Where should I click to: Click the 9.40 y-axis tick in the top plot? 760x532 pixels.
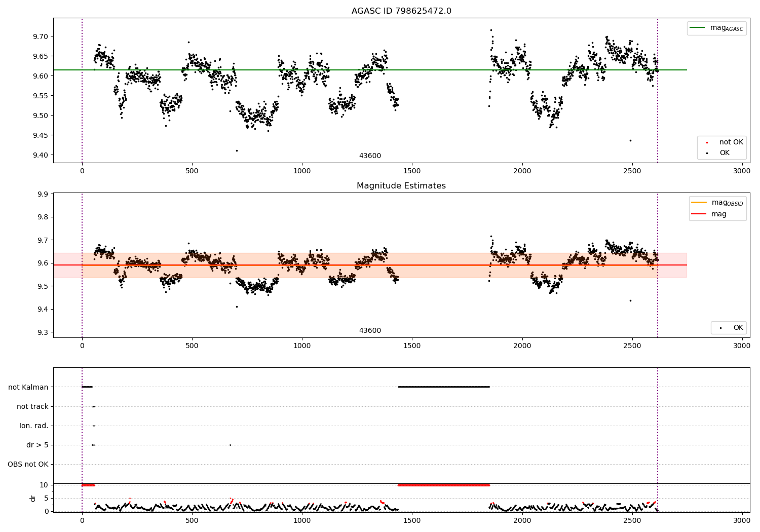point(41,155)
